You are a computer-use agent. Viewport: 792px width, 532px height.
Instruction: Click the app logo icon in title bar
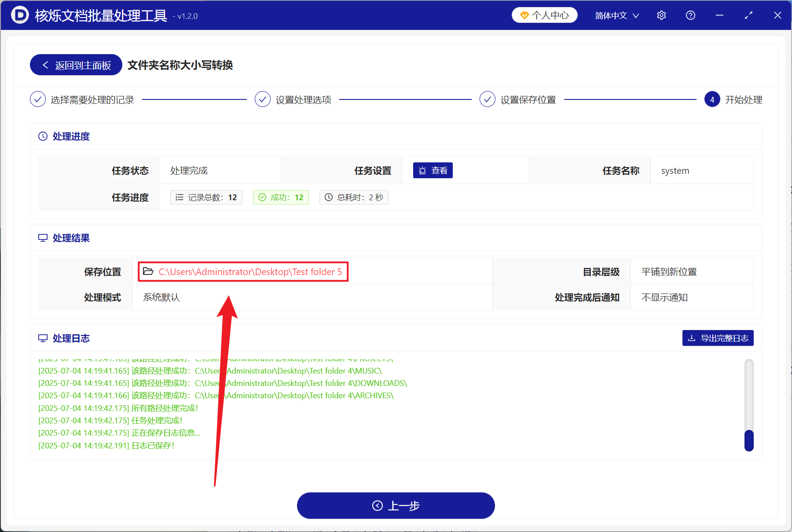pyautogui.click(x=20, y=15)
